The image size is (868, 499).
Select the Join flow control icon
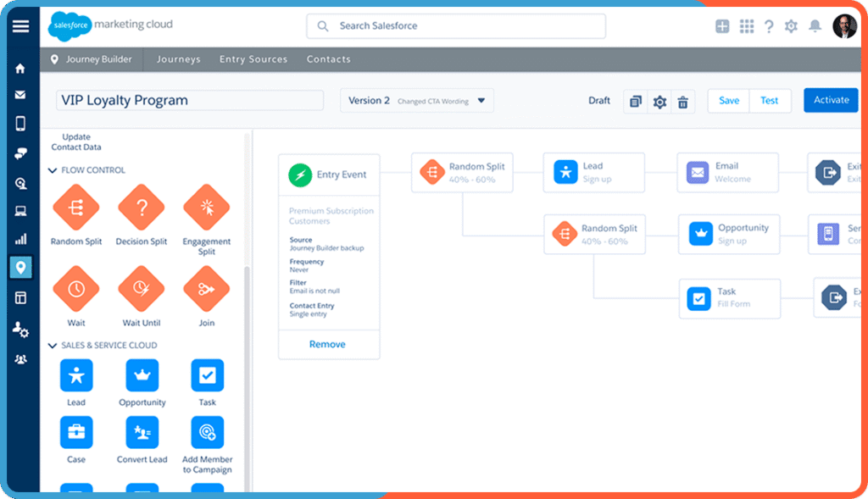pos(206,288)
